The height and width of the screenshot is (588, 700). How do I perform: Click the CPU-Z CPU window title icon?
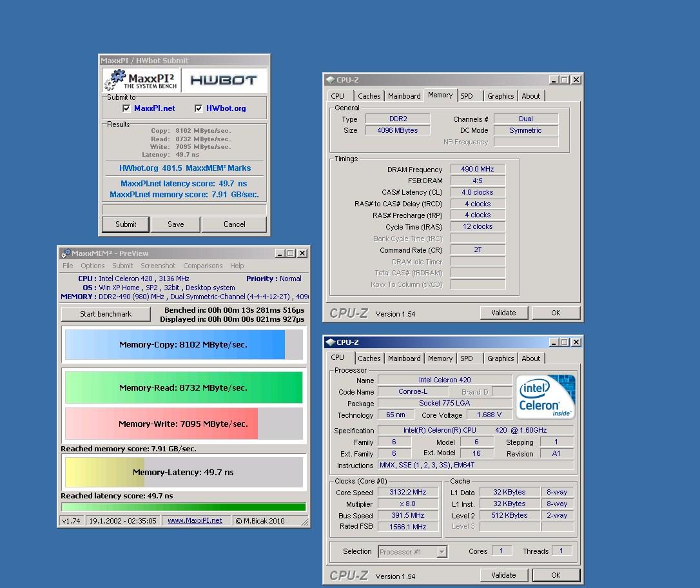point(331,342)
